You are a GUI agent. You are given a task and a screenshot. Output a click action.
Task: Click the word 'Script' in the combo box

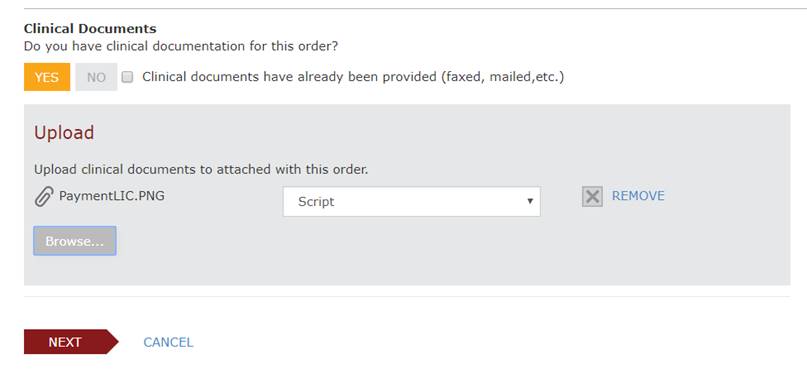click(x=316, y=202)
